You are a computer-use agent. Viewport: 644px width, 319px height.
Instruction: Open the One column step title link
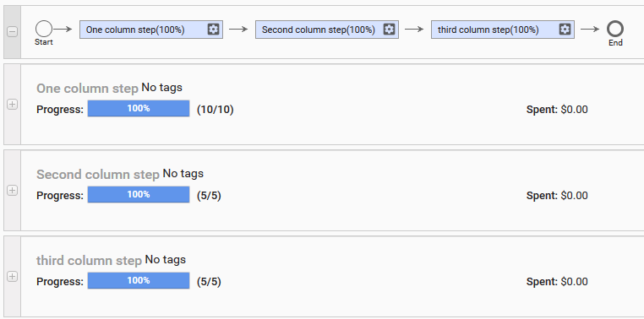click(x=87, y=89)
